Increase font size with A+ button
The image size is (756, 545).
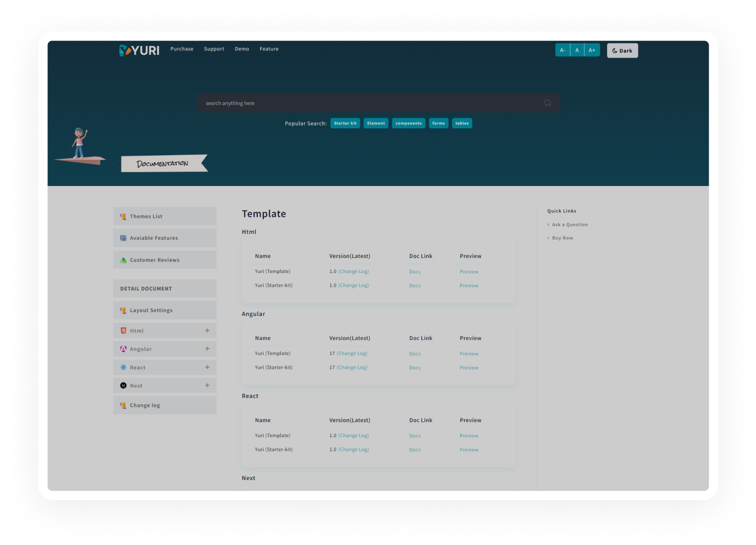click(592, 50)
